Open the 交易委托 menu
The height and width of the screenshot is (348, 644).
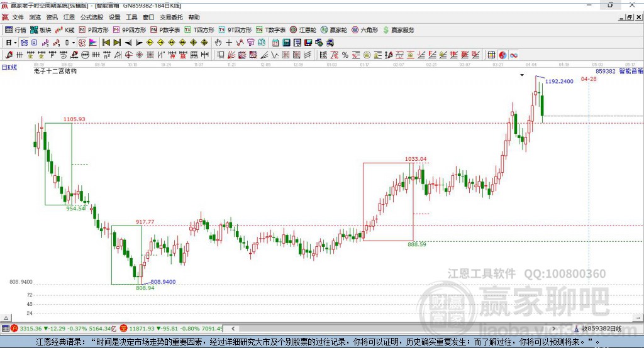(x=171, y=17)
